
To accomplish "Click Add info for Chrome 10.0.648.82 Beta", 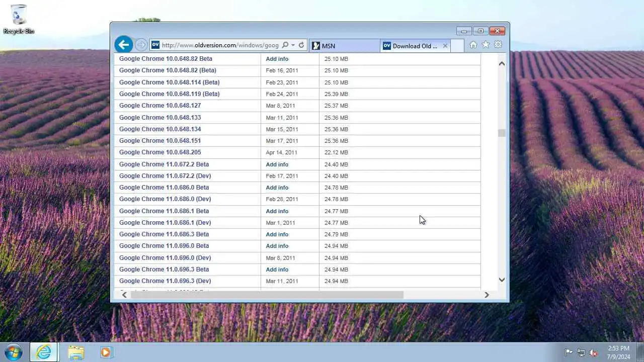I will tap(277, 59).
